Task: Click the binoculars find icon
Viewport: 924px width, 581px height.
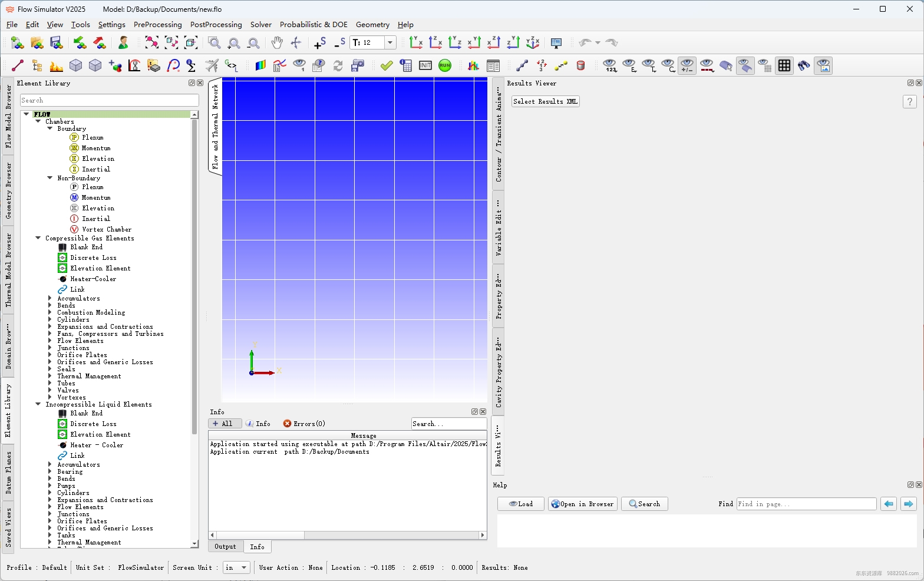Action: (804, 65)
